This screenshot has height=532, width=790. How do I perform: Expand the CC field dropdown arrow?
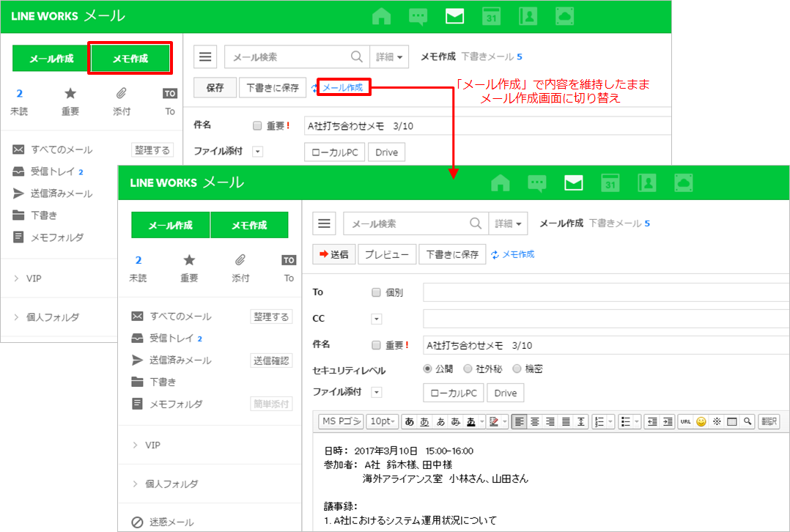pos(377,319)
